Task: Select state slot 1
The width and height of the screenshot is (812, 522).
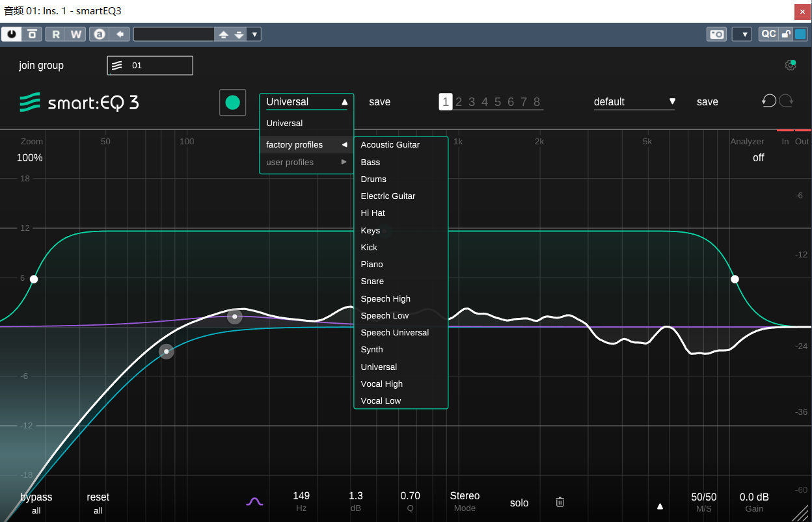Action: 446,102
